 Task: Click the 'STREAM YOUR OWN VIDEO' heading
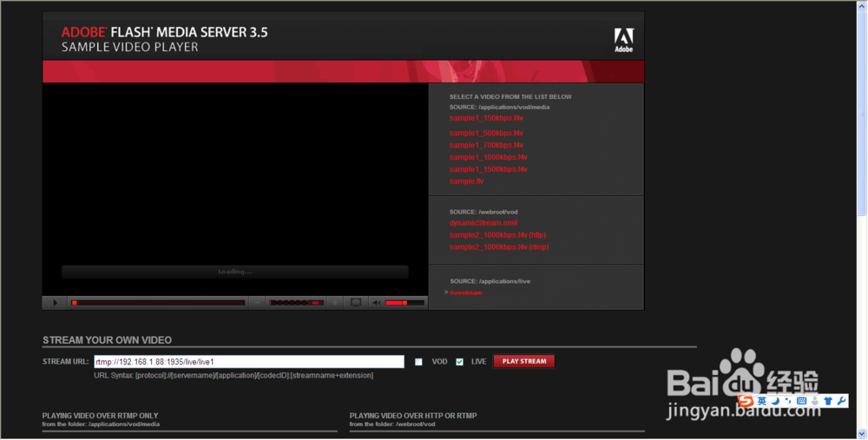pos(107,340)
